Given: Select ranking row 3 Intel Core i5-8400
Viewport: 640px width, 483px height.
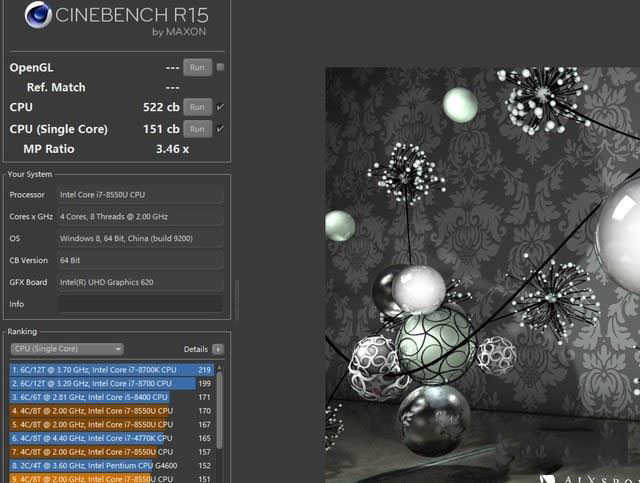Looking at the screenshot, I should pos(111,397).
